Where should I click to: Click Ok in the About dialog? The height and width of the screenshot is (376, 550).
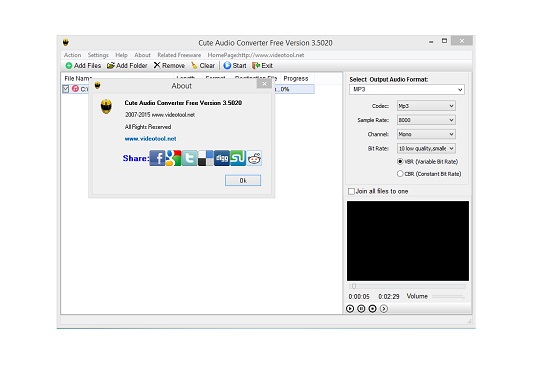pyautogui.click(x=243, y=180)
